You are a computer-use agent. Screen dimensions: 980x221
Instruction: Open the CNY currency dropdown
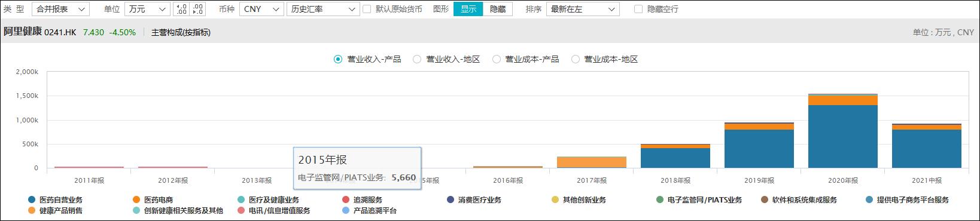(x=261, y=9)
